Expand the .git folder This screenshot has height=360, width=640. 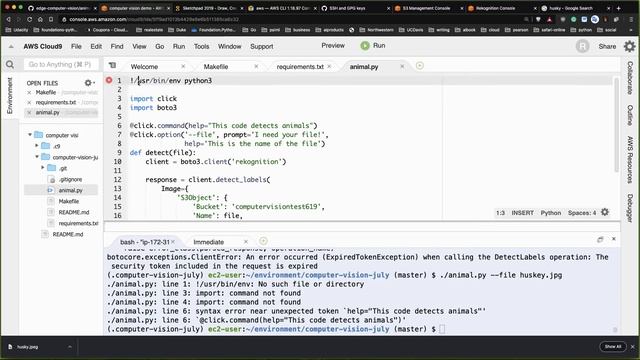[x=43, y=168]
